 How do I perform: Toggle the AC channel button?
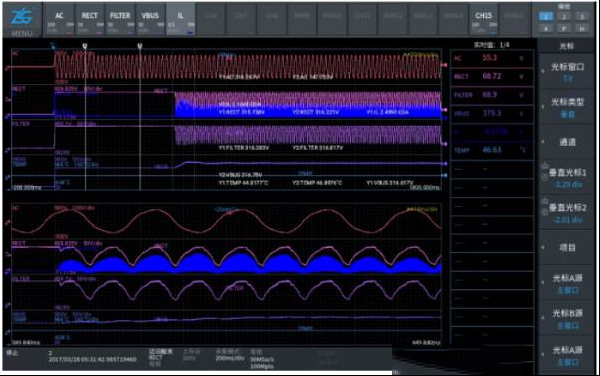(x=59, y=20)
